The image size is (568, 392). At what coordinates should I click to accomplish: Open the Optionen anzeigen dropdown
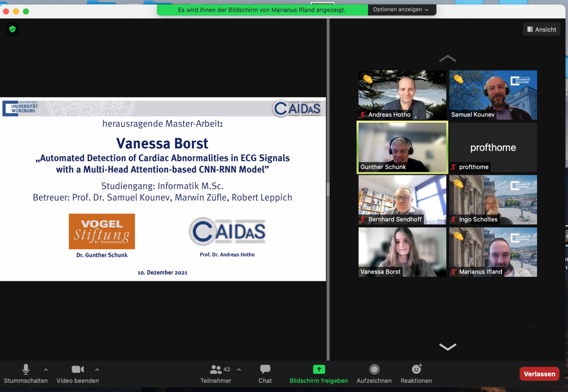[401, 10]
